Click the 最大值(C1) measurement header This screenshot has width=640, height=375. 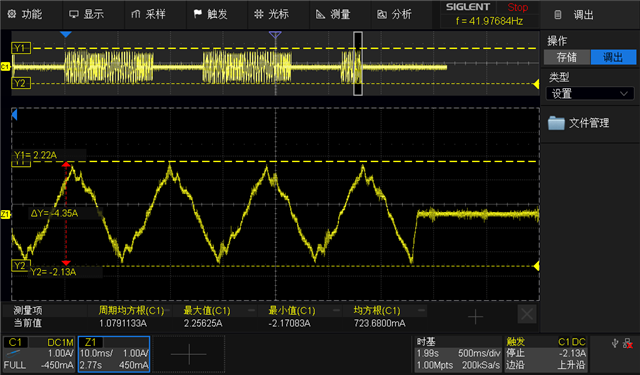207,311
